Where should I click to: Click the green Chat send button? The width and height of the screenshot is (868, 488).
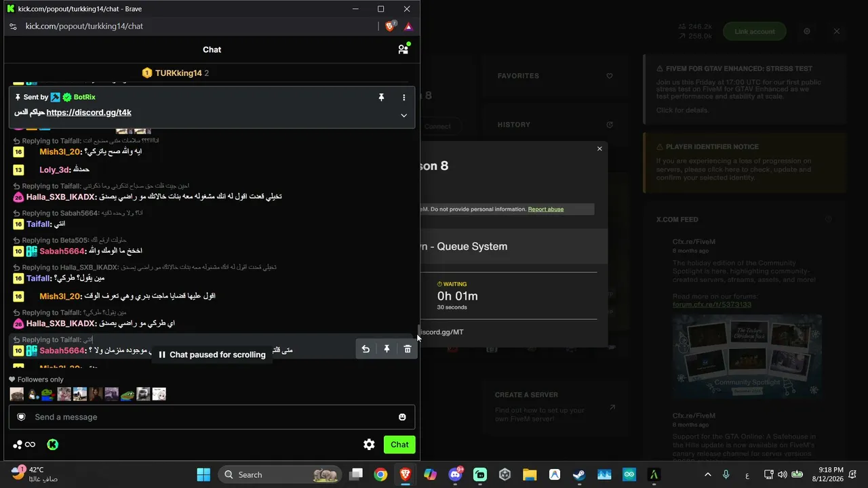(399, 445)
